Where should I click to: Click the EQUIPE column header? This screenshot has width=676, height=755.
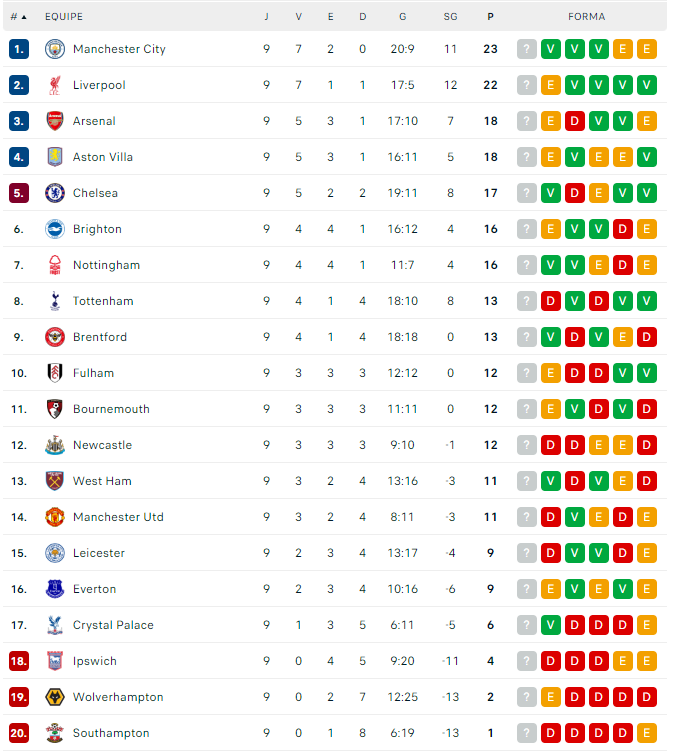[64, 17]
